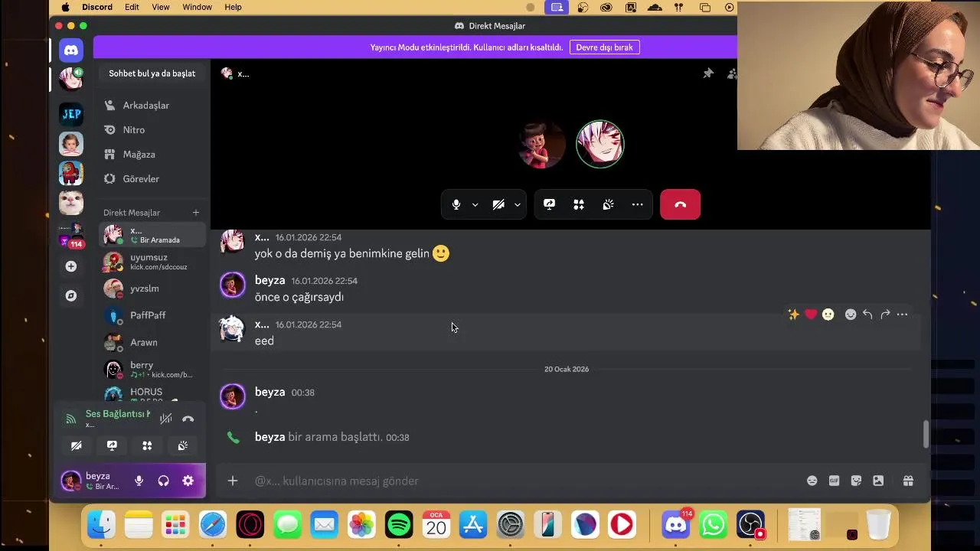Open camera options dropdown arrow
The height and width of the screenshot is (551, 980).
(x=518, y=204)
